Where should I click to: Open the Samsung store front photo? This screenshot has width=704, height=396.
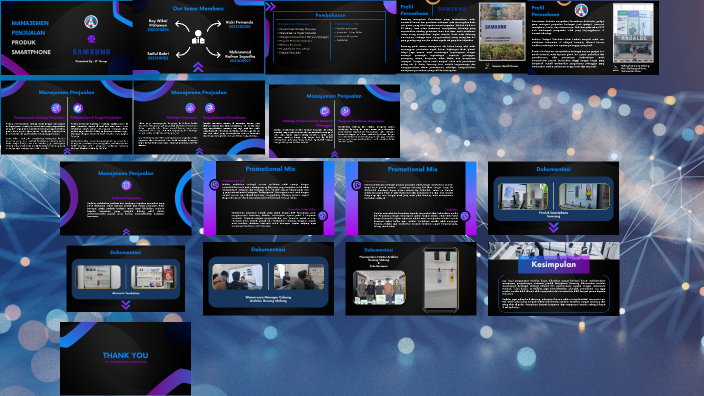click(634, 33)
